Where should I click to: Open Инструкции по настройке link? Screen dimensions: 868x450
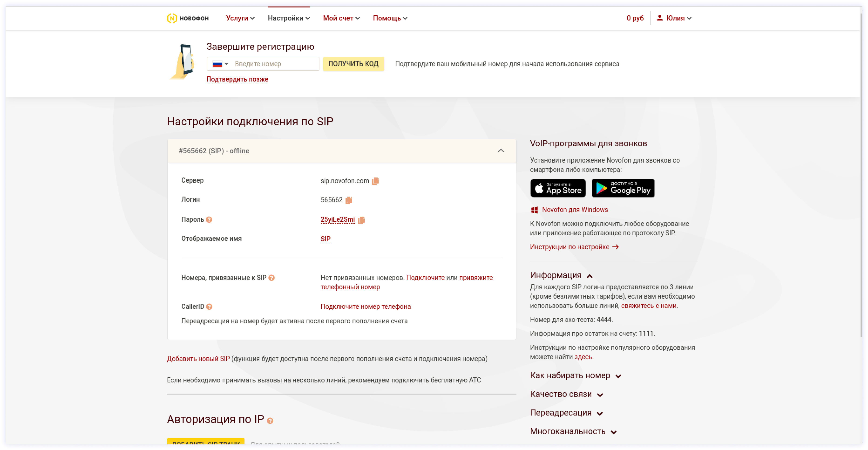click(x=574, y=247)
